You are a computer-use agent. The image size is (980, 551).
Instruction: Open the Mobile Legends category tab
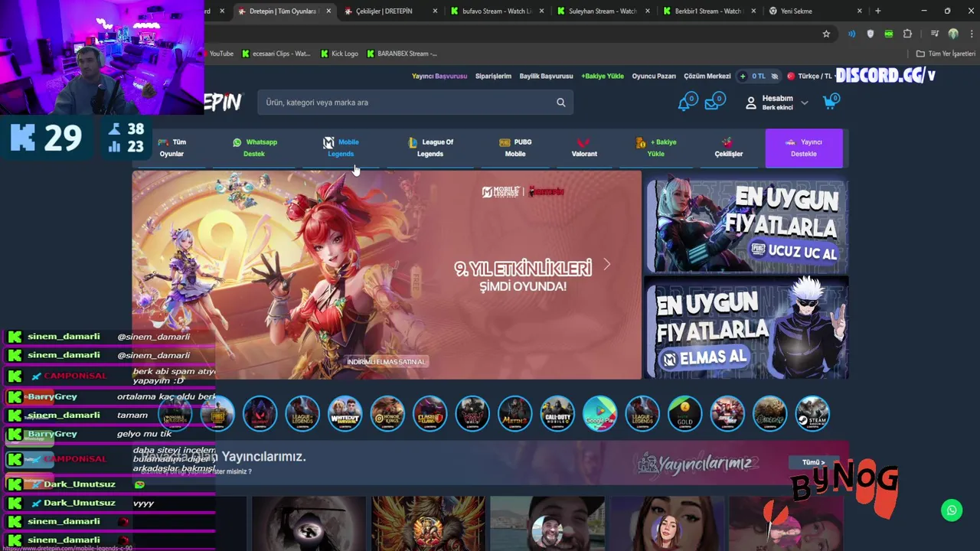tap(341, 148)
